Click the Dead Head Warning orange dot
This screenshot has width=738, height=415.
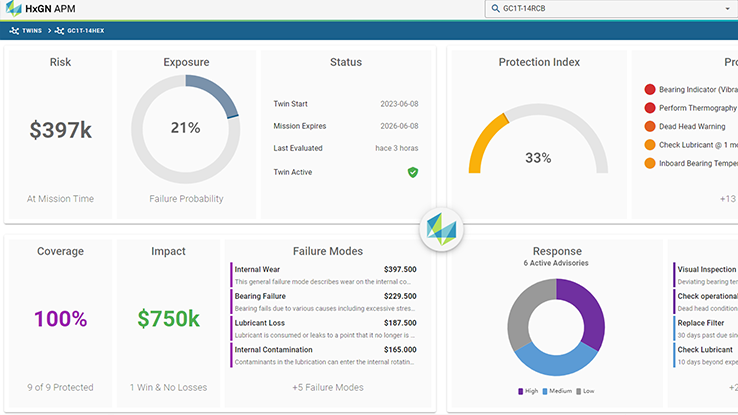pyautogui.click(x=650, y=127)
